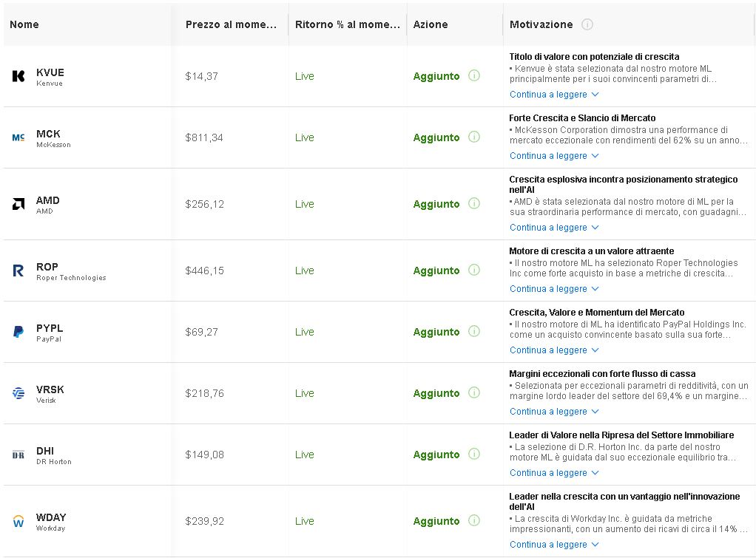Click the Kenvue KVUE logo icon
The width and height of the screenshot is (756, 558).
point(18,76)
